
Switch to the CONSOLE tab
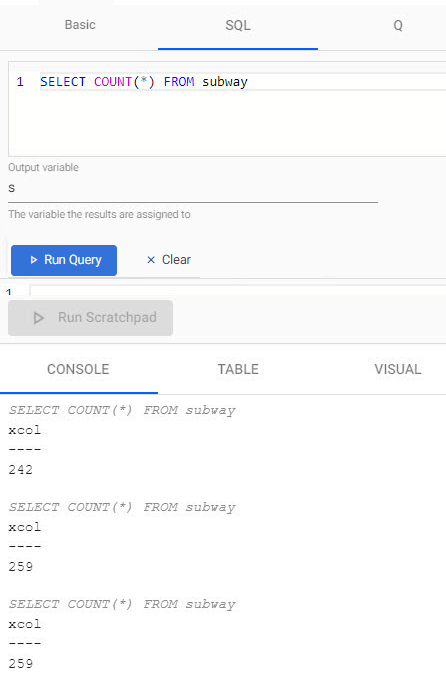[78, 369]
